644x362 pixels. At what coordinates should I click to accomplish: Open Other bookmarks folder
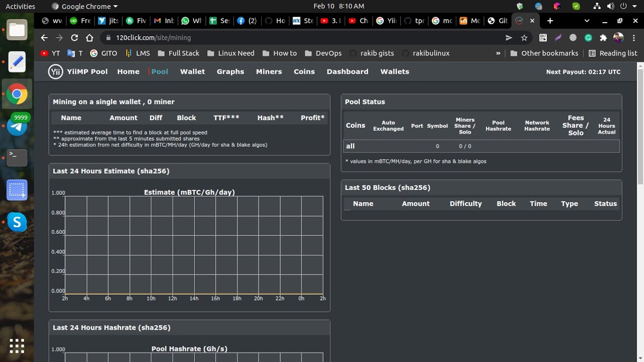coord(544,53)
